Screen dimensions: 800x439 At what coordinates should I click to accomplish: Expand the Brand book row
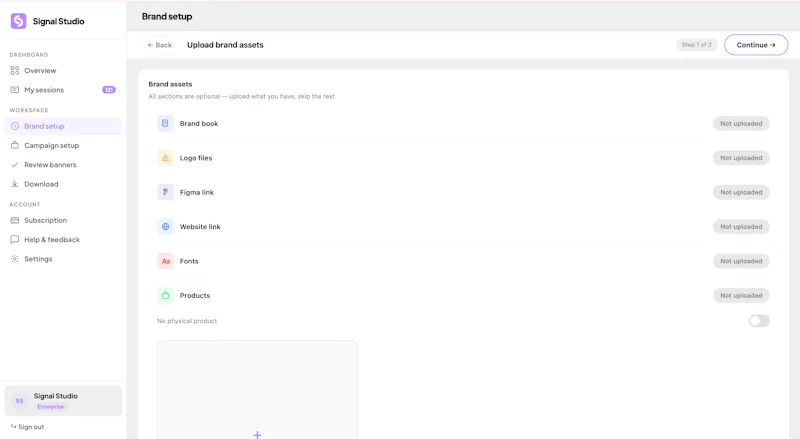coord(463,124)
